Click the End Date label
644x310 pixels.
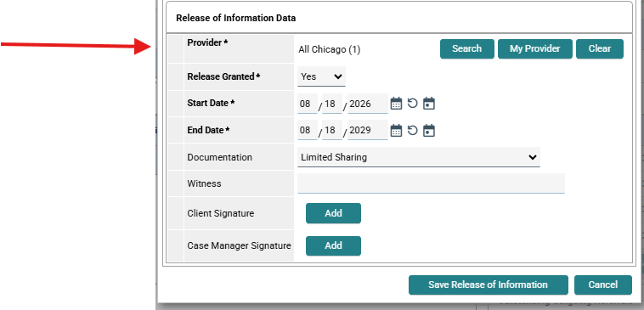point(208,130)
